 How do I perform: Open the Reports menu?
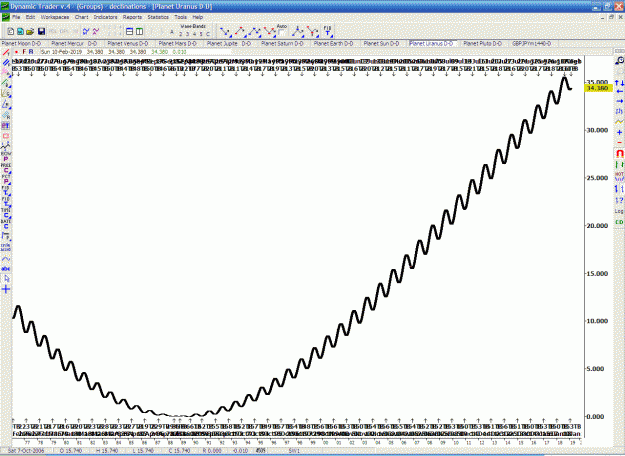tap(132, 17)
